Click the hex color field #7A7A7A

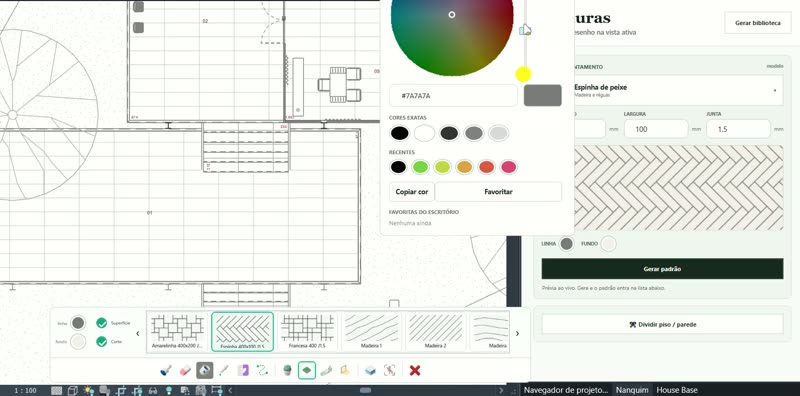click(x=453, y=95)
